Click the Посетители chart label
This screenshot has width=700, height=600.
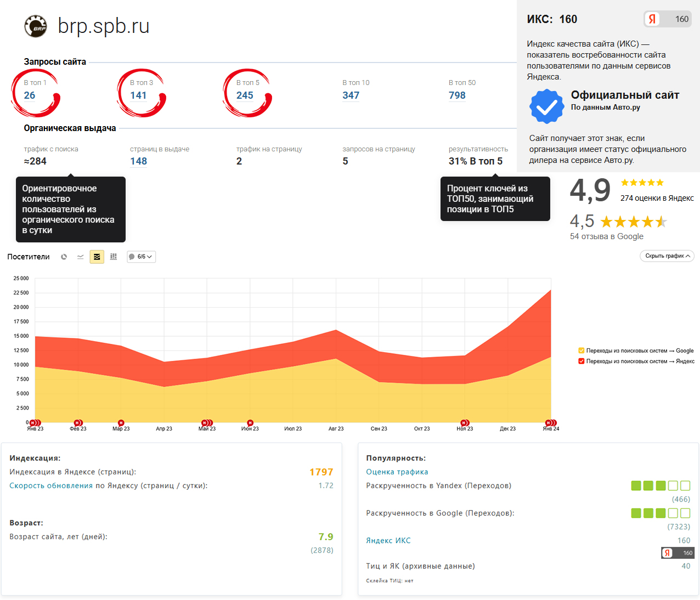[29, 257]
